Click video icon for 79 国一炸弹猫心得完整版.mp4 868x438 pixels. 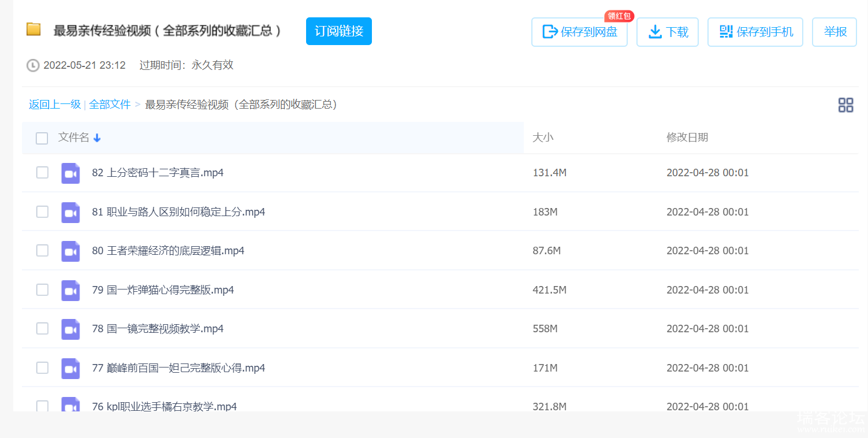70,290
